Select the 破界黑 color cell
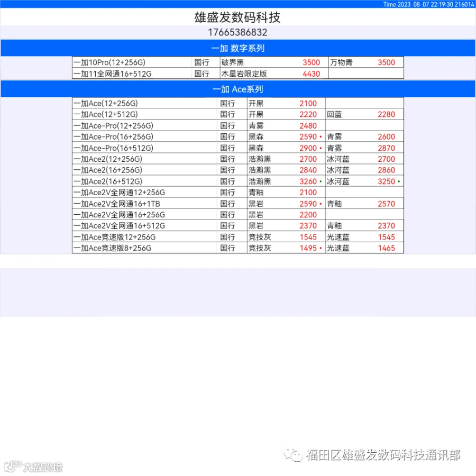Viewport: 476px width, 476px height. click(x=233, y=62)
